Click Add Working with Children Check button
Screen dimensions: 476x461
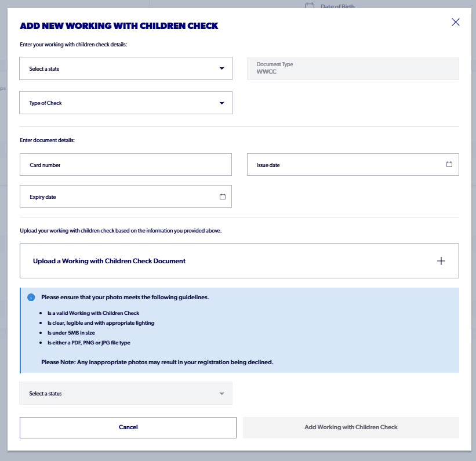[351, 427]
